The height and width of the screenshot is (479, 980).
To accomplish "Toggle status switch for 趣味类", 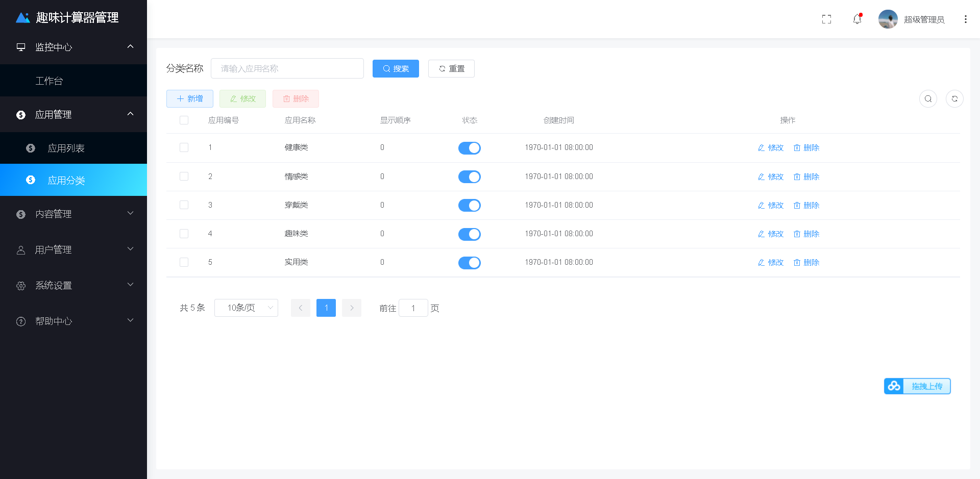I will pos(470,234).
